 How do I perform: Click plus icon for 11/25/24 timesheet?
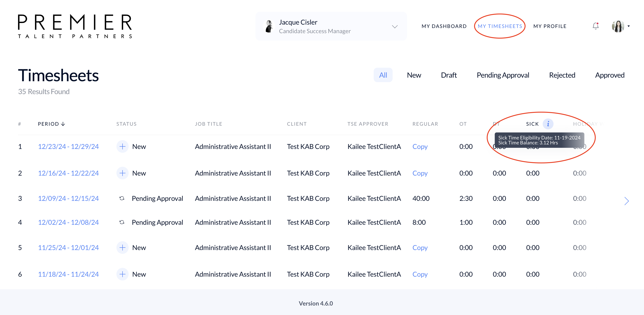click(x=123, y=248)
